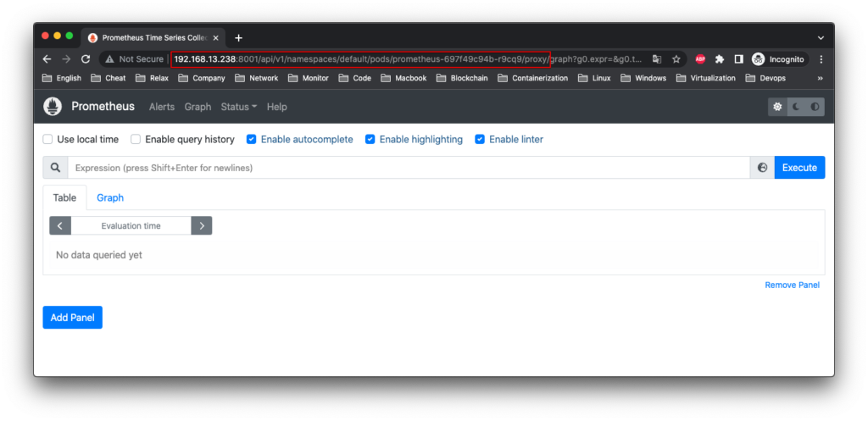The image size is (868, 421).
Task: Disable the Enable highlighting checkbox
Action: [370, 140]
